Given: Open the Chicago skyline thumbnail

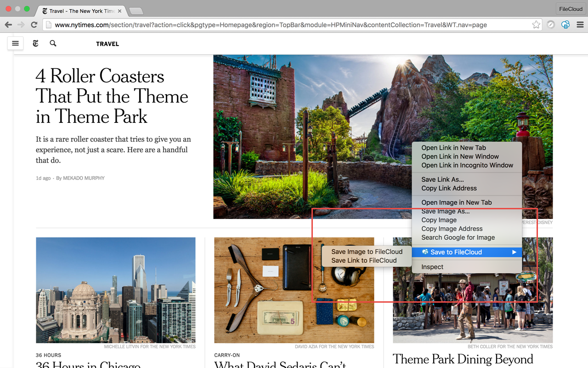Looking at the screenshot, I should (116, 290).
